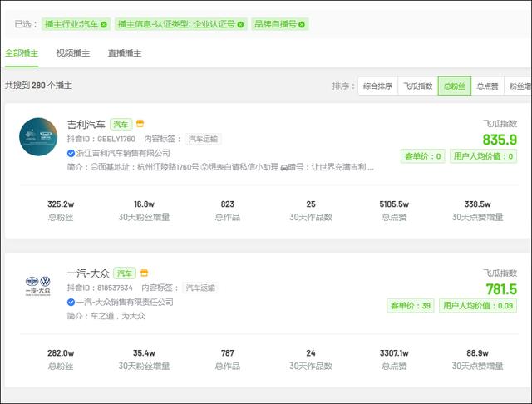Viewport: 532px width, 404px height.
Task: Click 飞瓜指数 value 781.5
Action: point(501,289)
